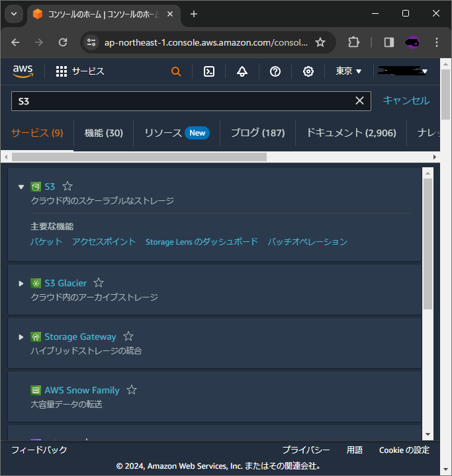Favorite S3 with its star
This screenshot has height=476, width=452.
tap(68, 186)
